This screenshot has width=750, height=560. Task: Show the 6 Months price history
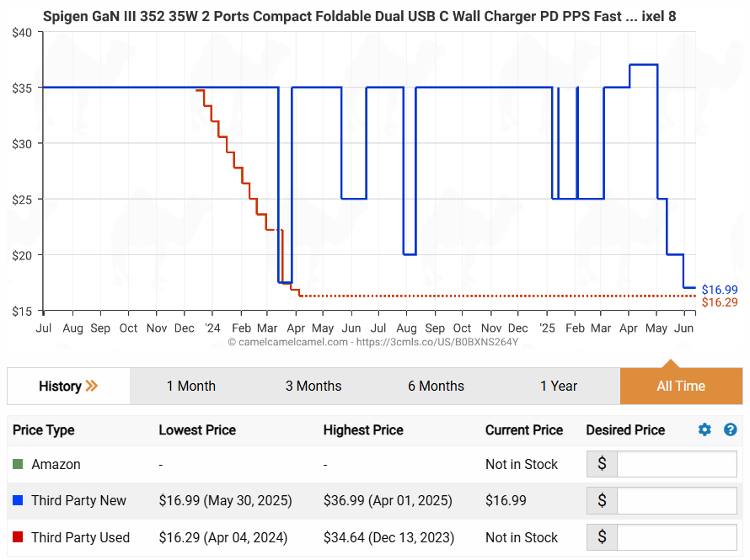pos(436,386)
